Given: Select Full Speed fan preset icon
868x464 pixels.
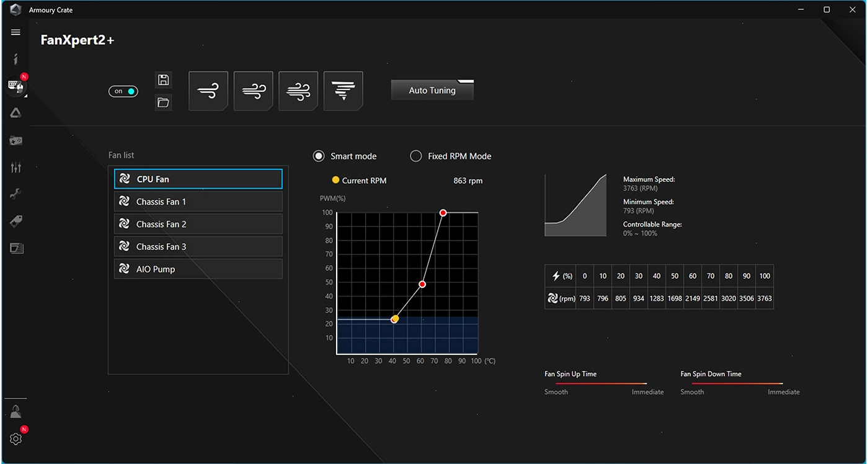Looking at the screenshot, I should pos(343,91).
